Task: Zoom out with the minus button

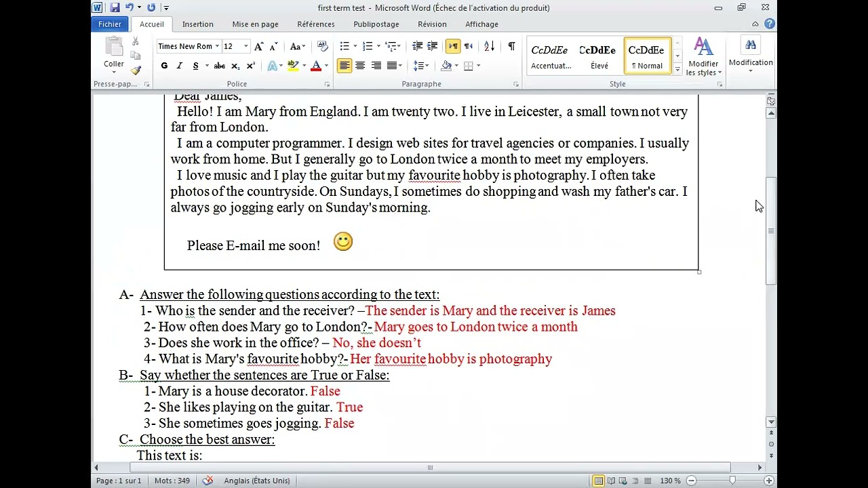Action: 691,481
